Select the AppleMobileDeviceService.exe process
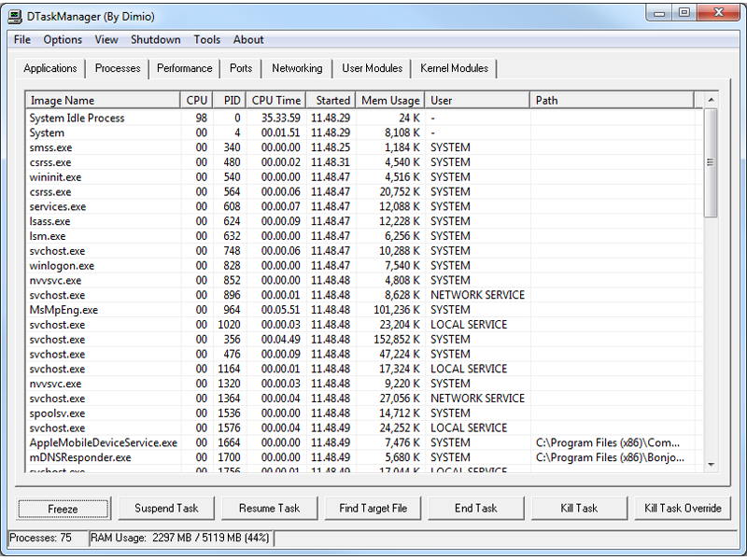The height and width of the screenshot is (560, 747). click(103, 442)
